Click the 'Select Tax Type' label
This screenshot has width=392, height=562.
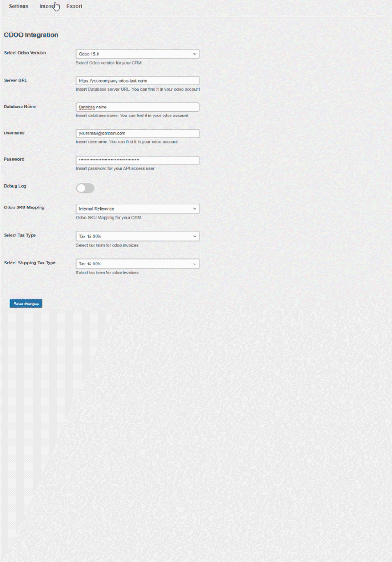(x=20, y=235)
